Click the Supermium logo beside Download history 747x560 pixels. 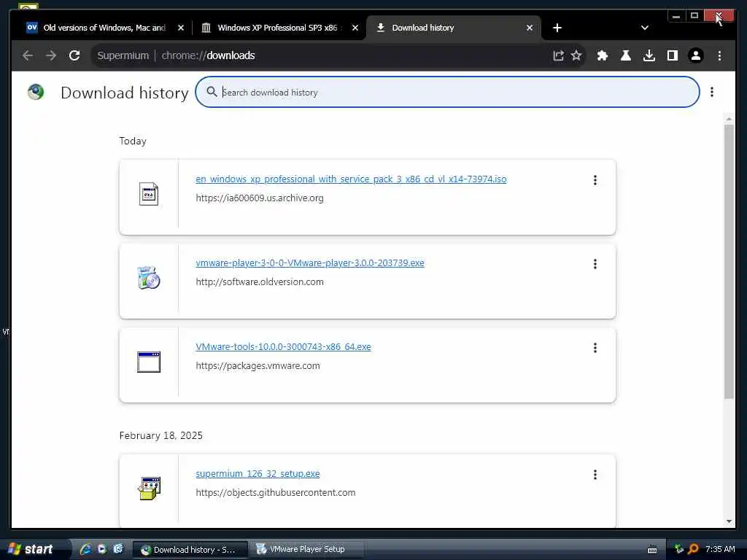pos(36,92)
